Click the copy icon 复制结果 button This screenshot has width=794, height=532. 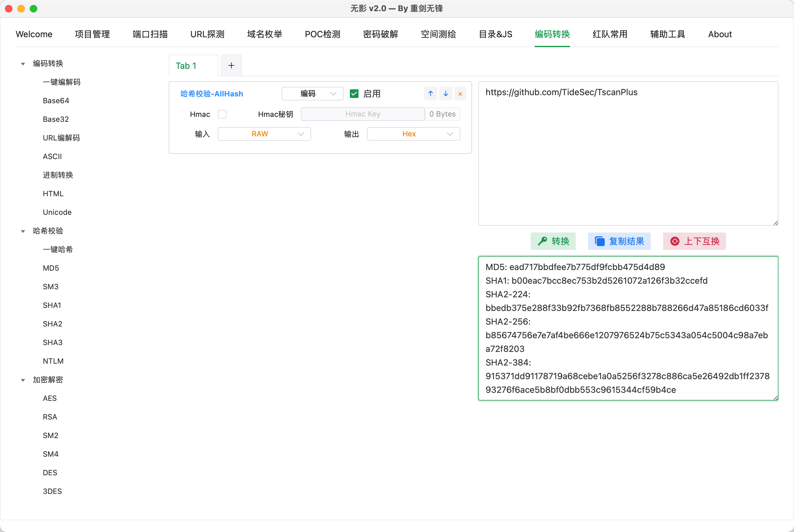point(619,241)
